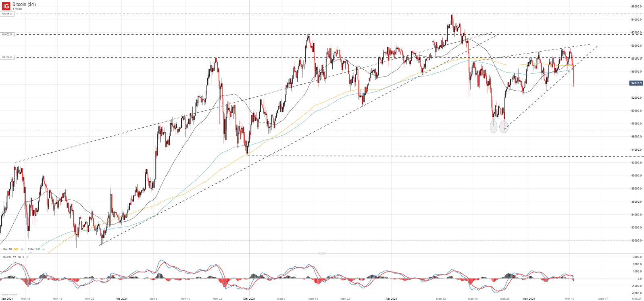Screen dimensions: 644x301
Task: Remove the EMA indicator with its X
Action: [44, 249]
